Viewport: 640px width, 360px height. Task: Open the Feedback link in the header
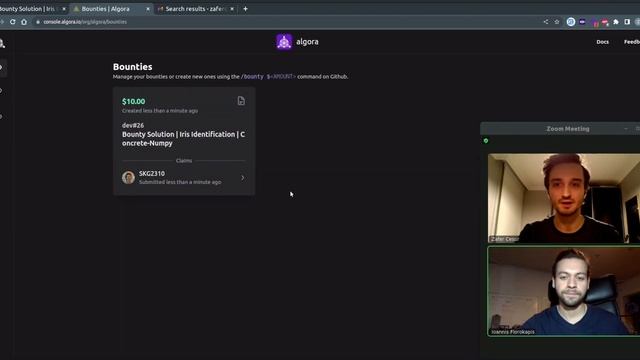632,42
